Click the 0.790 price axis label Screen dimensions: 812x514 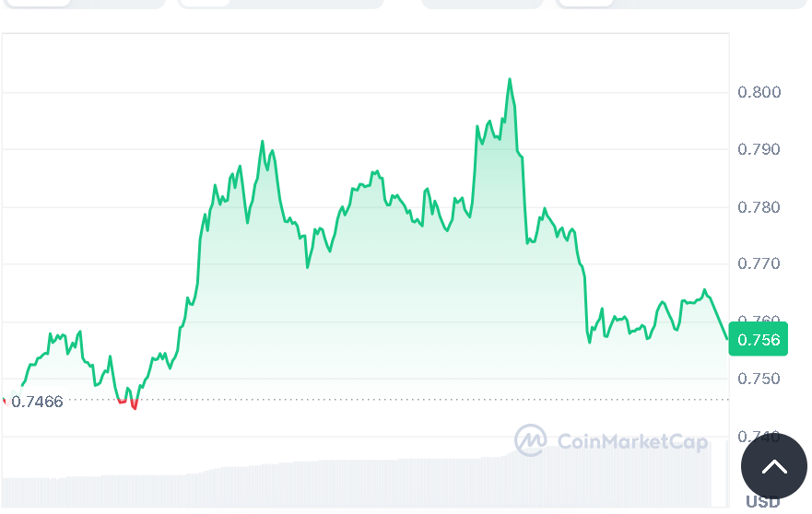759,149
